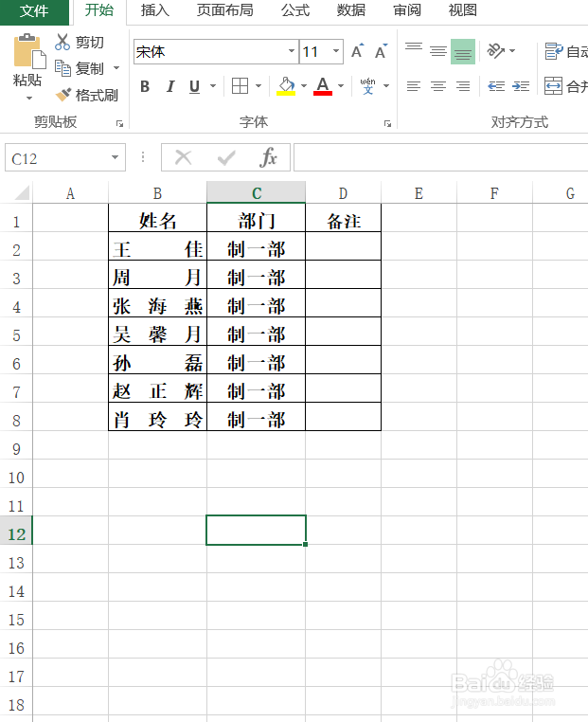Select column C header

coord(257,192)
